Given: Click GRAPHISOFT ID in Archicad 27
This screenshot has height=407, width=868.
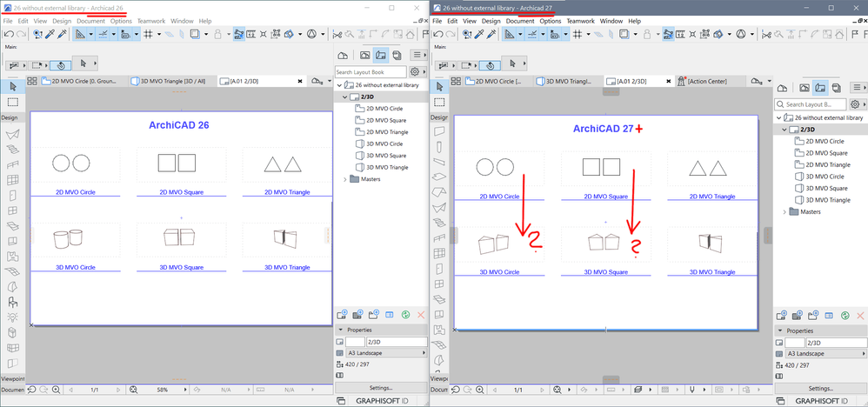Looking at the screenshot, I should point(821,401).
